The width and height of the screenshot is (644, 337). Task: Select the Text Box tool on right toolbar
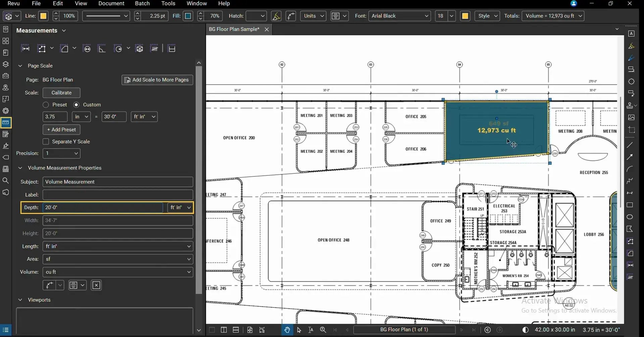[x=631, y=34]
